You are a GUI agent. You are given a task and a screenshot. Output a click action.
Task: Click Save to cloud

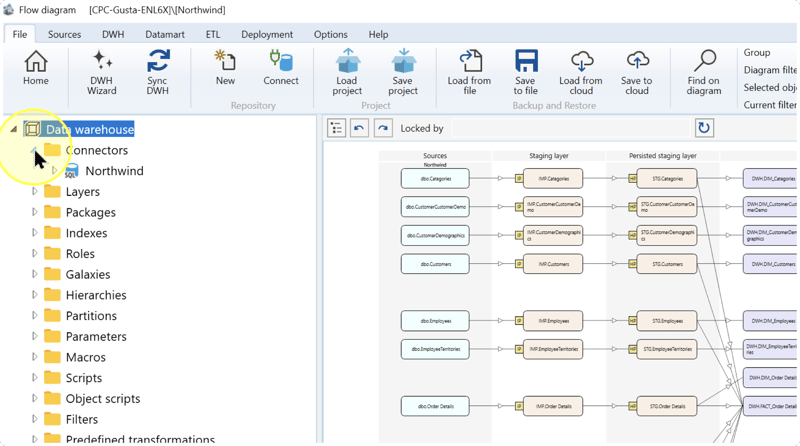tap(637, 72)
